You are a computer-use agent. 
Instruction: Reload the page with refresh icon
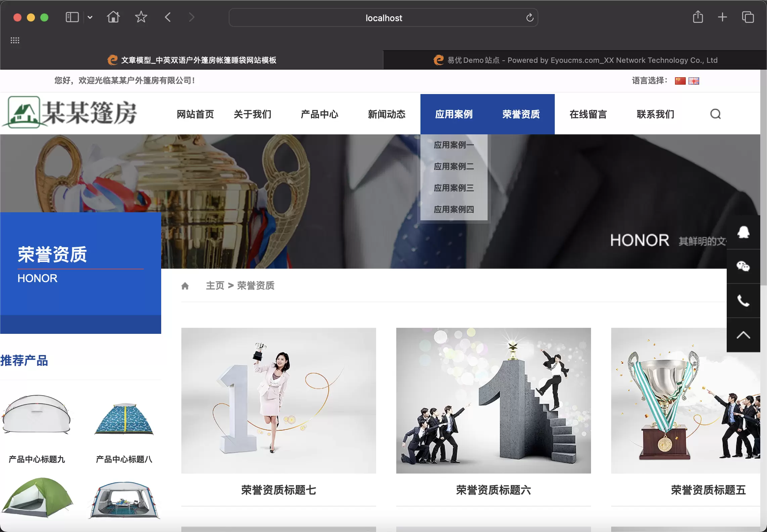click(530, 17)
